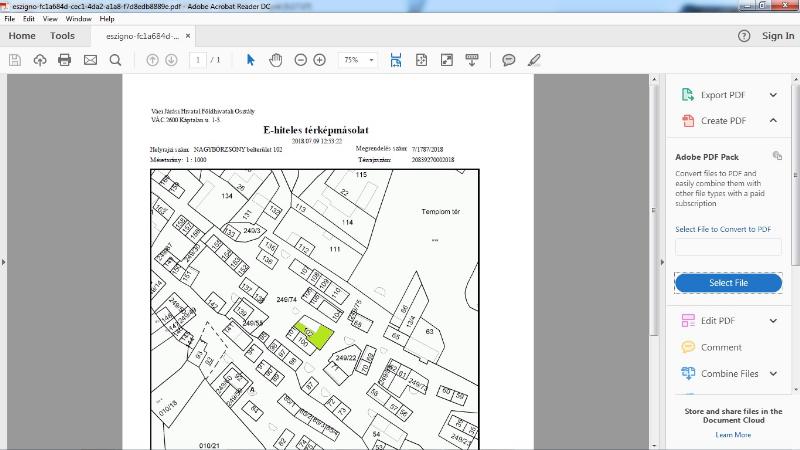Zoom out with the minus icon
The image size is (800, 450).
click(301, 60)
